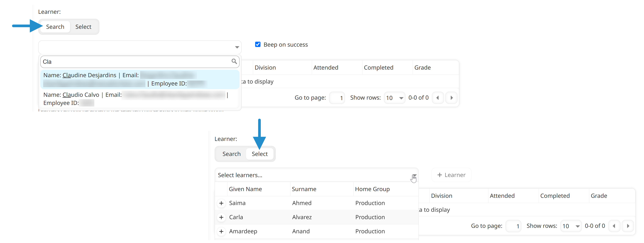Click the Select tab in the lower Learner toggle
644x243 pixels.
click(x=260, y=154)
